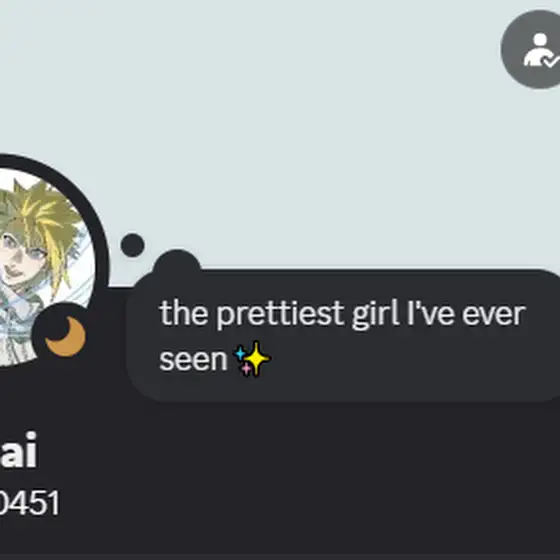
Task: Copy the username ending in 0451
Action: (x=29, y=502)
